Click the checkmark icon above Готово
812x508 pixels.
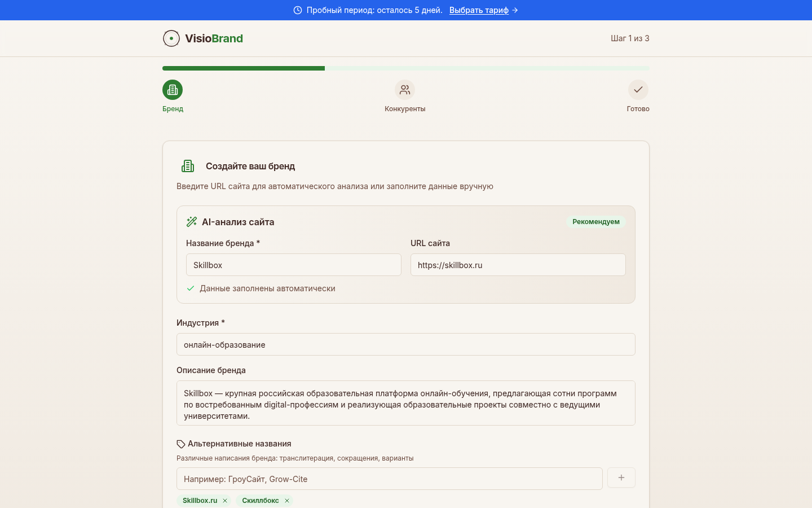[638, 90]
